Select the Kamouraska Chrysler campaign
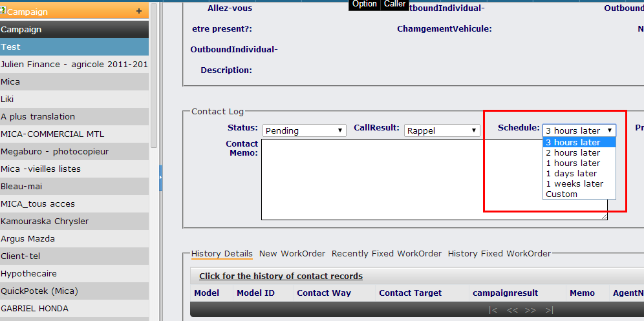This screenshot has height=321, width=644. click(x=45, y=221)
